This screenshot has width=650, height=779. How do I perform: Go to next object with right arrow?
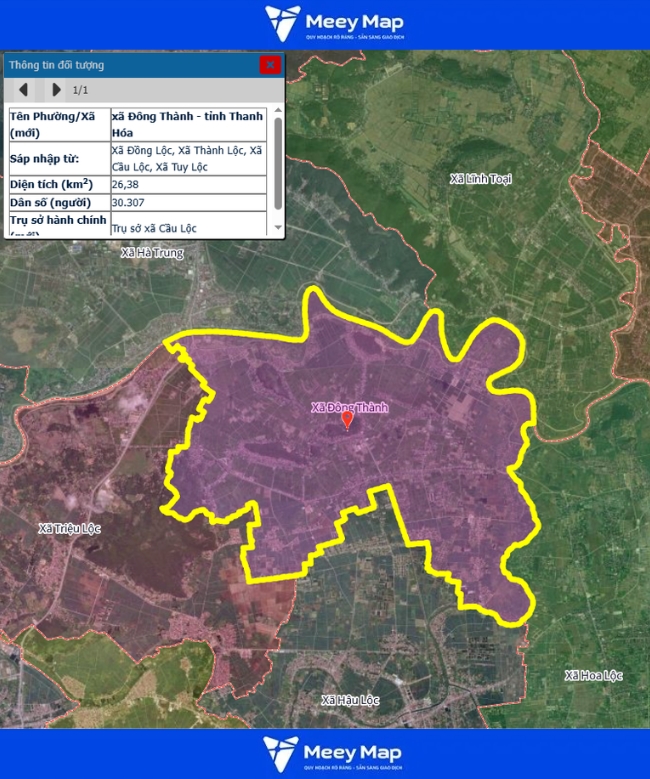tap(56, 90)
